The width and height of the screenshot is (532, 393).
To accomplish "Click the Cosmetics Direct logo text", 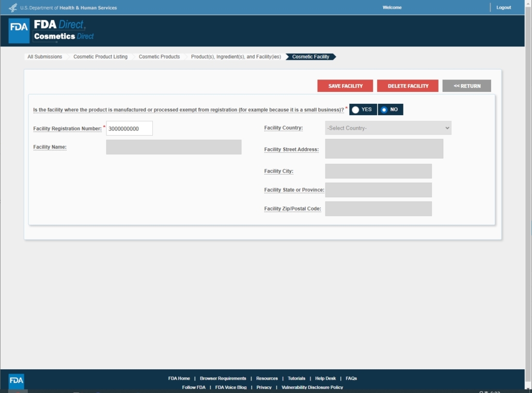I will (x=64, y=36).
